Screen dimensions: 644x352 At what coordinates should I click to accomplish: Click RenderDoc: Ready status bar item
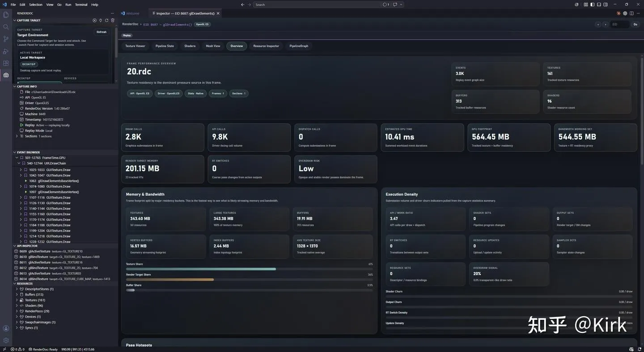click(x=43, y=349)
